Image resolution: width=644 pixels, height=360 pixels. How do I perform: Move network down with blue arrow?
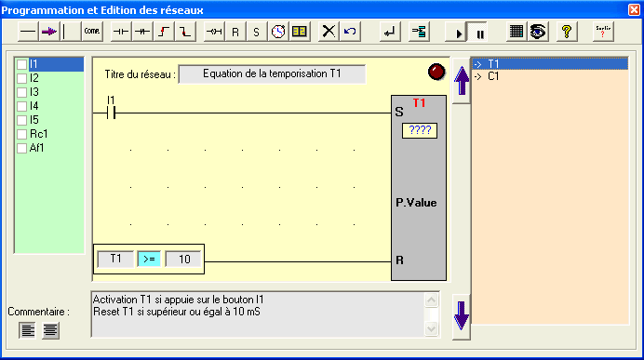[x=462, y=317]
